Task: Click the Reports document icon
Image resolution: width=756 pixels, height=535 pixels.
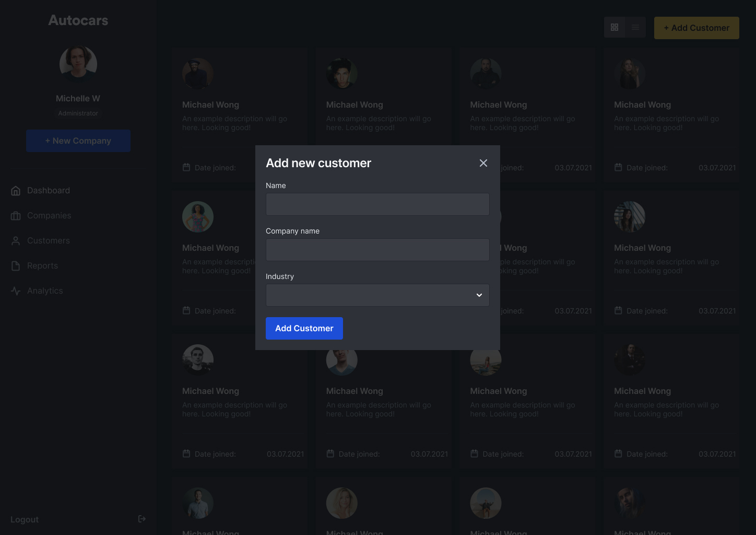Action: point(16,266)
